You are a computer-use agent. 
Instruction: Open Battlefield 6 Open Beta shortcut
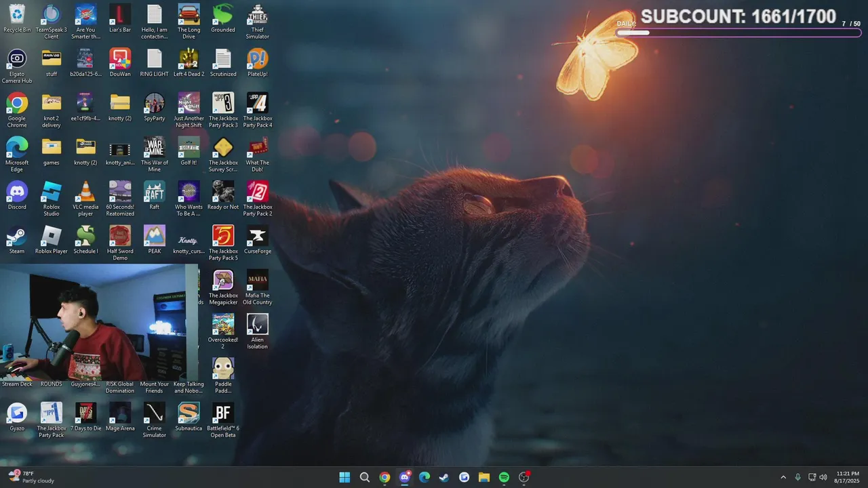pyautogui.click(x=223, y=420)
